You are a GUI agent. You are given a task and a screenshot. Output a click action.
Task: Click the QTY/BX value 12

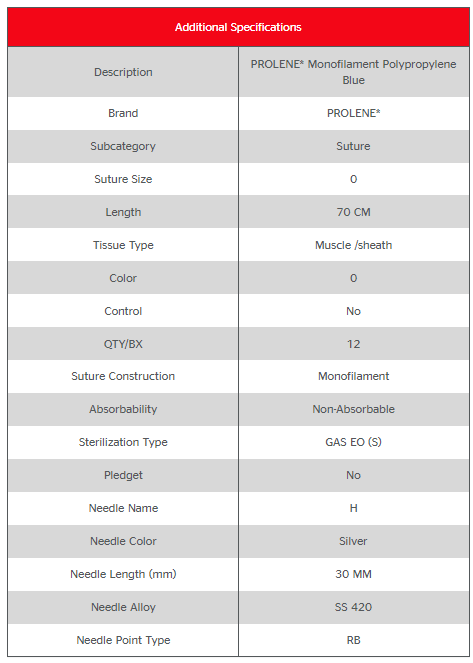pos(353,344)
